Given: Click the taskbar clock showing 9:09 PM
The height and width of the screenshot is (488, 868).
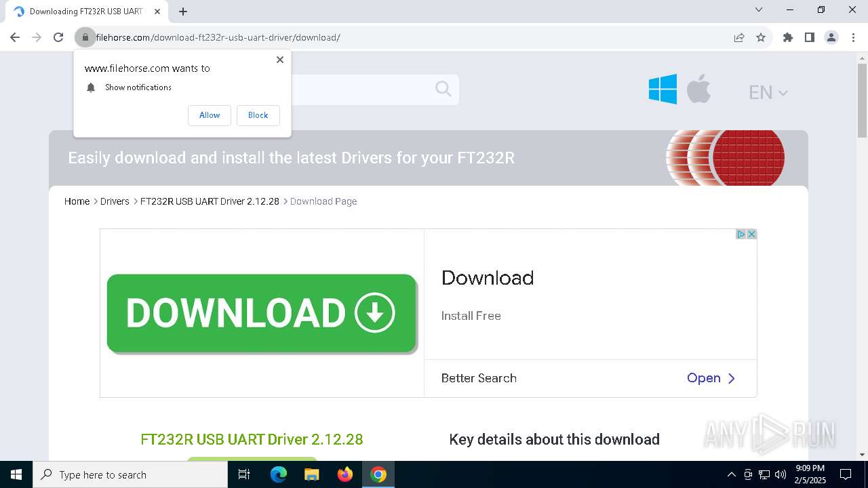Looking at the screenshot, I should pyautogui.click(x=810, y=474).
